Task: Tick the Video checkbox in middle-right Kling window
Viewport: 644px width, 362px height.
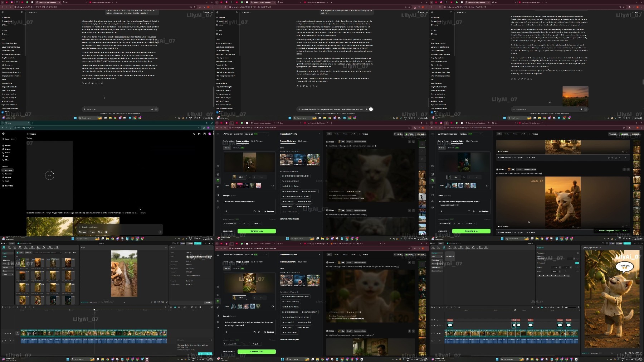Action: pos(497,169)
